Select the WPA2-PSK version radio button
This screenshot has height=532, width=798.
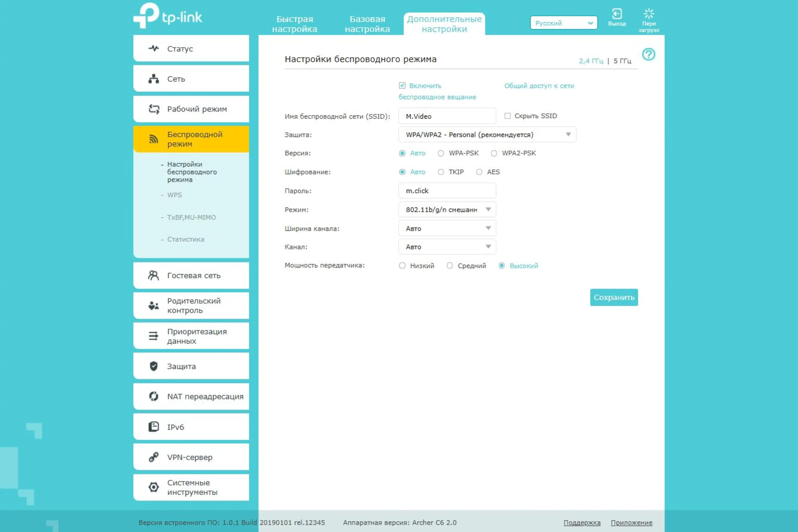494,153
